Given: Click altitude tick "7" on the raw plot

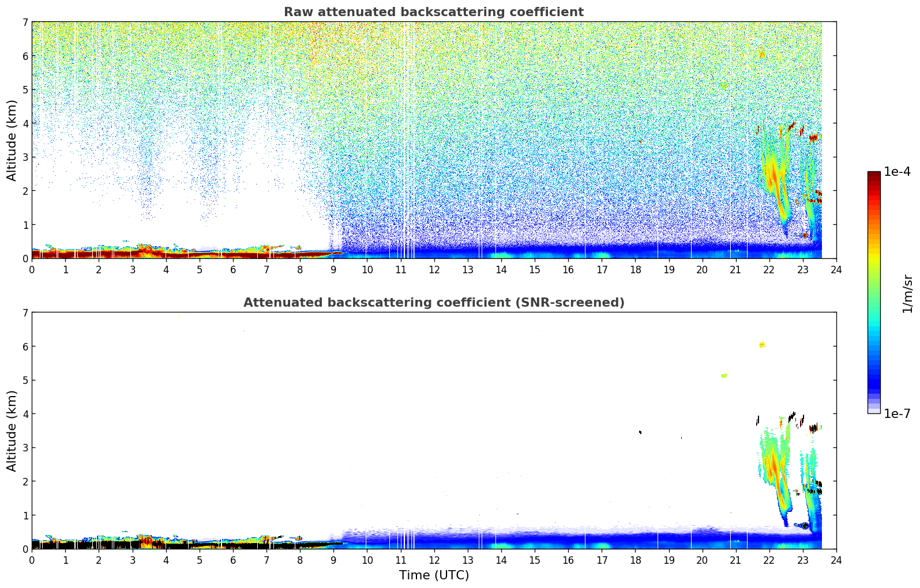Looking at the screenshot, I should coord(25,22).
